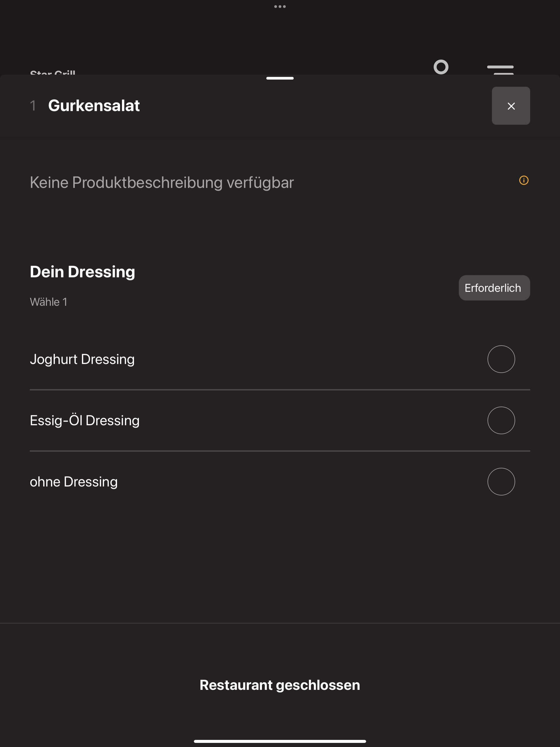Choose the Essig-Öl Dressing radio button
Image resolution: width=560 pixels, height=747 pixels.
coord(501,420)
